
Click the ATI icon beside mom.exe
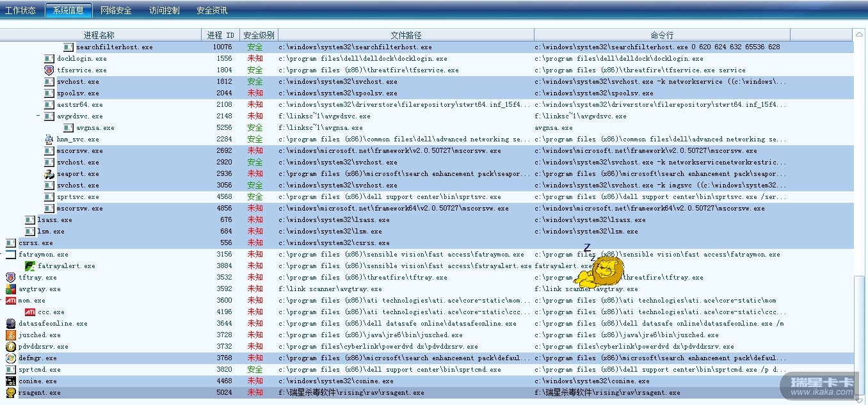(x=11, y=300)
